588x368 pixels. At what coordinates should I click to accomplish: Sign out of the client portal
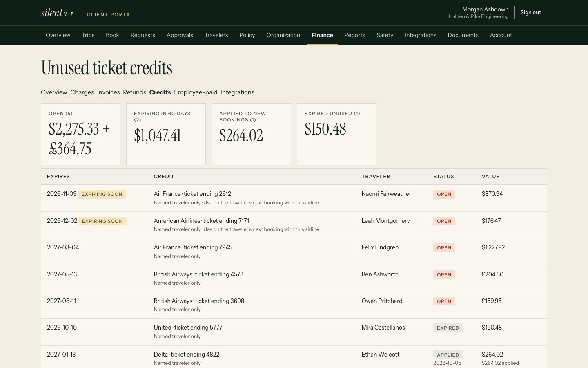tap(530, 13)
